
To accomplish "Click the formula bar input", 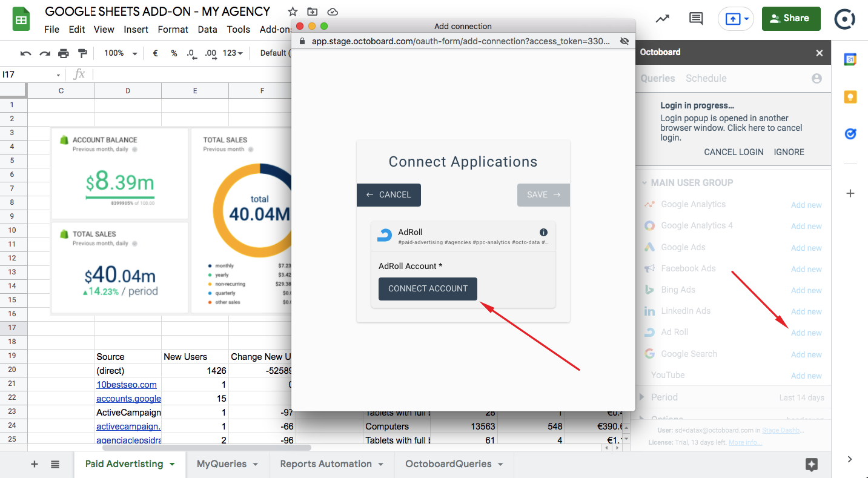I will pyautogui.click(x=191, y=75).
